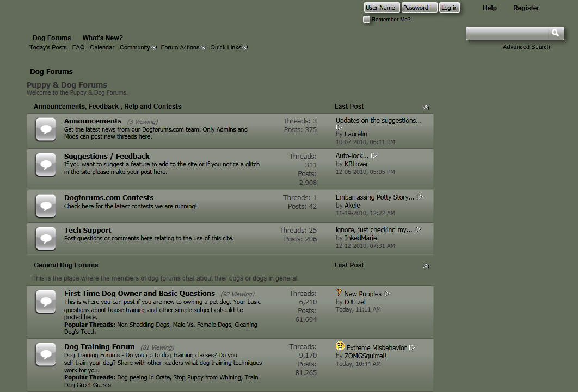Click the Password input field
The width and height of the screenshot is (578, 392).
420,8
